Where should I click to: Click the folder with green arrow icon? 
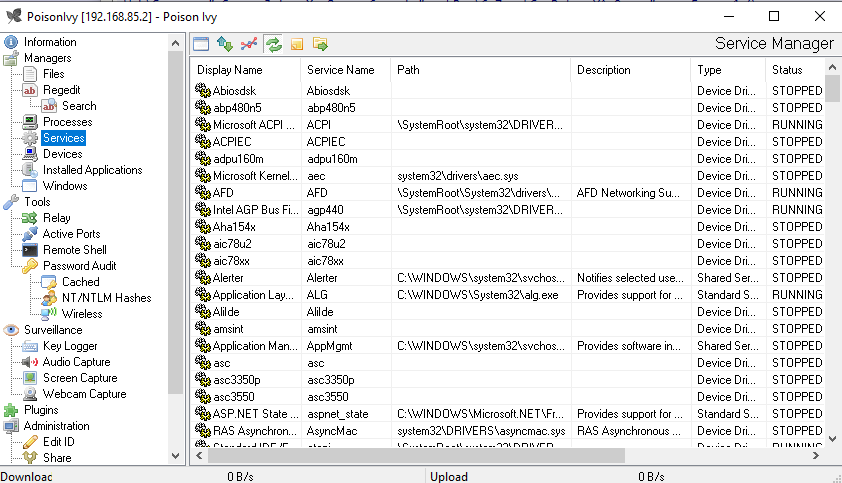coord(321,44)
